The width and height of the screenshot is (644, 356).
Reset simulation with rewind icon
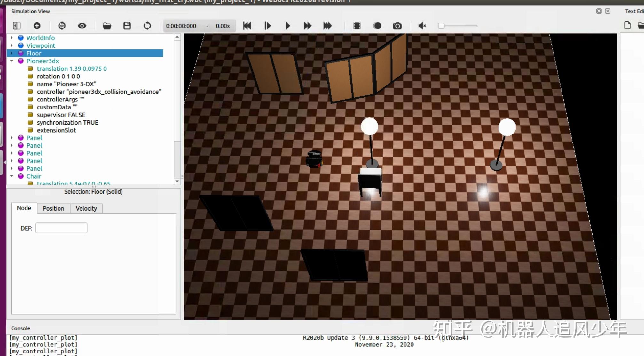click(x=247, y=26)
